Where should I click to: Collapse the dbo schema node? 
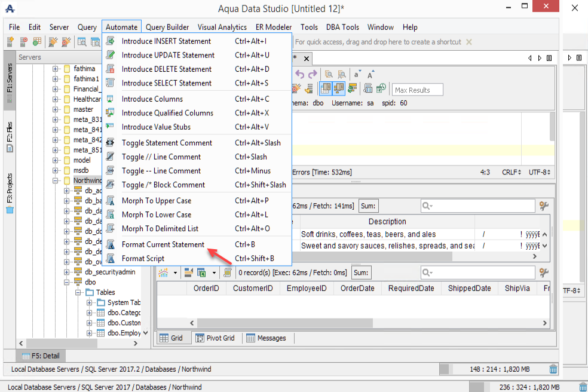(66, 282)
